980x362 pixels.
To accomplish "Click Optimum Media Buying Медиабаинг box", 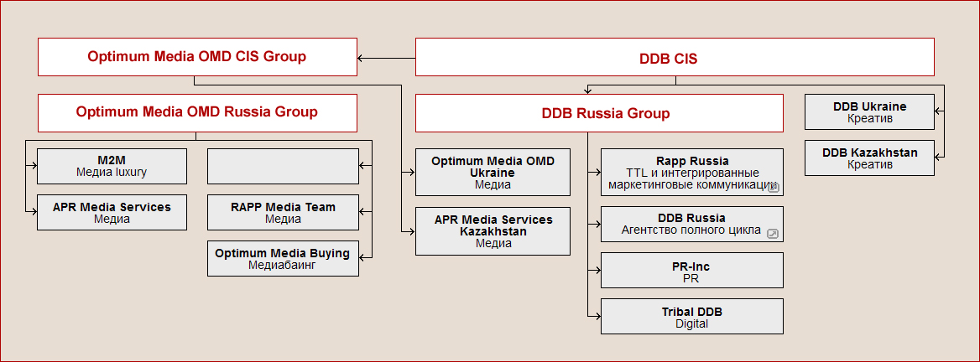I will pyautogui.click(x=283, y=258).
